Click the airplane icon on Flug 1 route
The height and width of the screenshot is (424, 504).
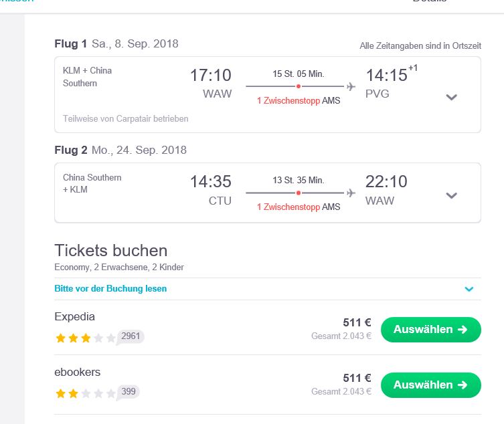click(351, 86)
